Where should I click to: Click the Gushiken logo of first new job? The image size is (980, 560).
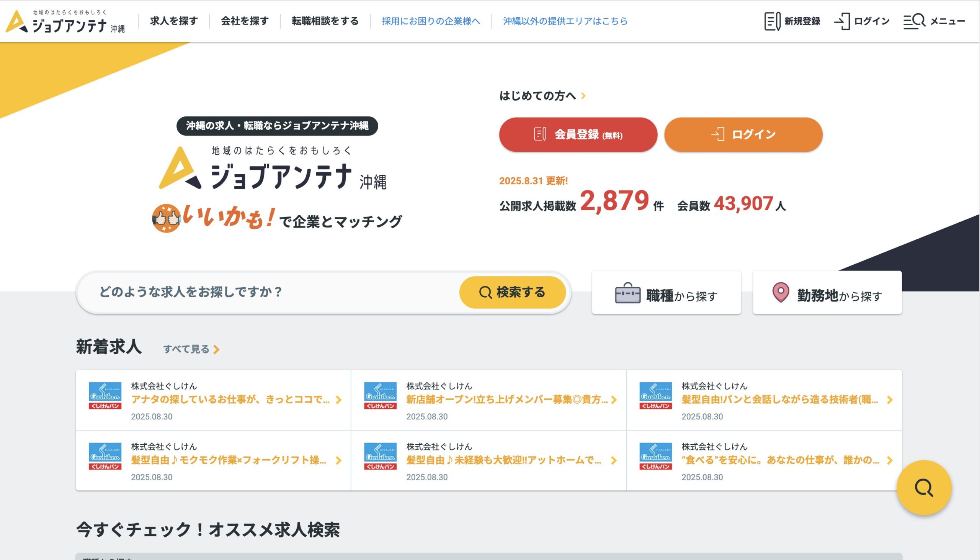[x=105, y=395]
